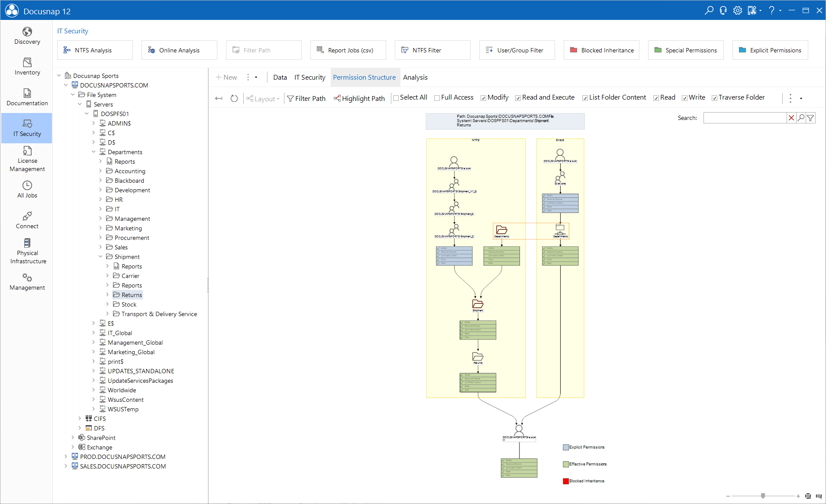This screenshot has width=826, height=504.
Task: Uncheck the Modify checkbox
Action: pos(483,98)
